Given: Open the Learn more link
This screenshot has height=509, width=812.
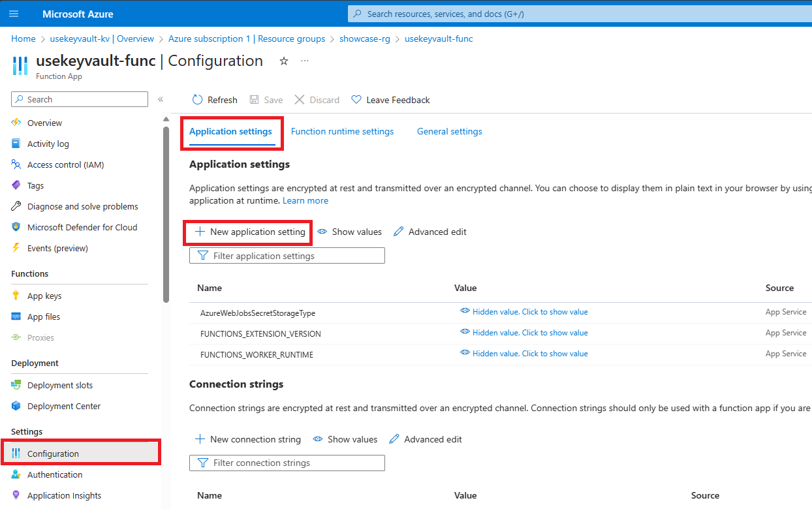Looking at the screenshot, I should click(305, 200).
